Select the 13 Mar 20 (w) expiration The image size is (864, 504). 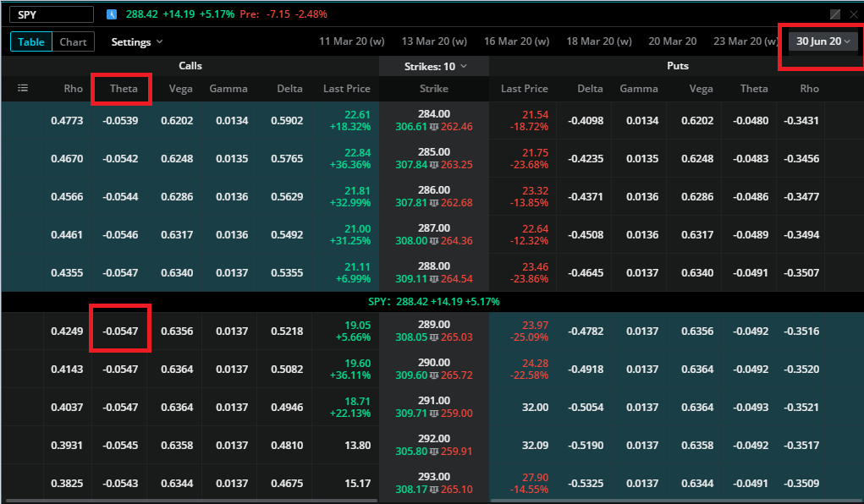tap(434, 41)
